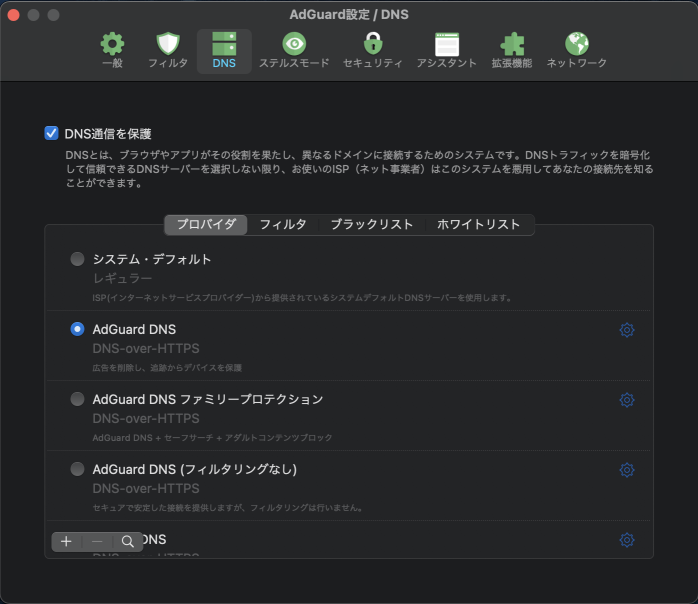The height and width of the screenshot is (604, 698).
Task: Click レギュラー subtitle under システム・デフォルト
Action: coord(122,279)
